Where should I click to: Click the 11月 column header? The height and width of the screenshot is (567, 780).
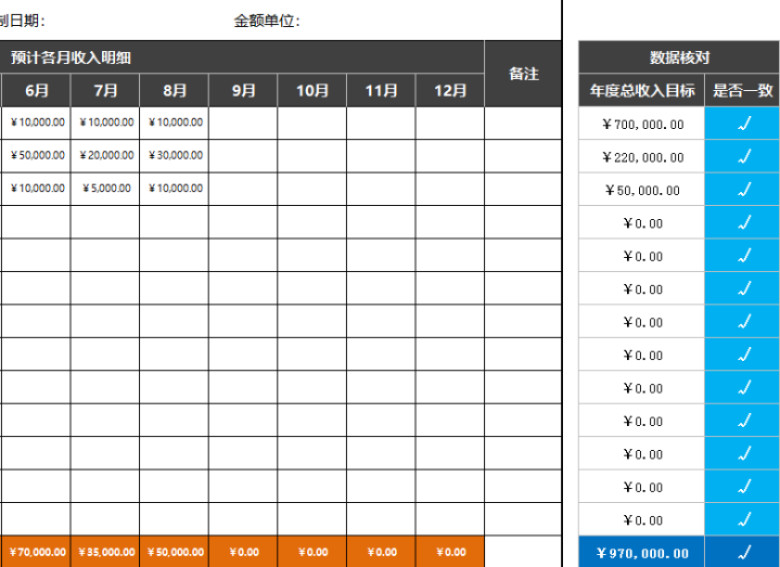tap(381, 91)
